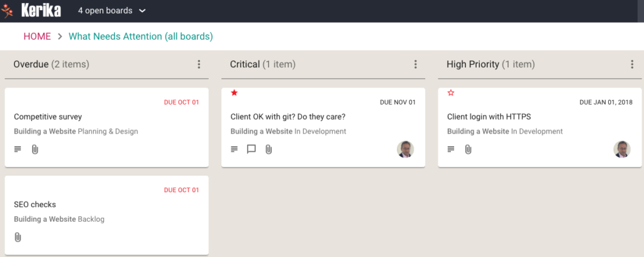The image size is (644, 257).
Task: Open the Overdue column options menu
Action: 199,64
